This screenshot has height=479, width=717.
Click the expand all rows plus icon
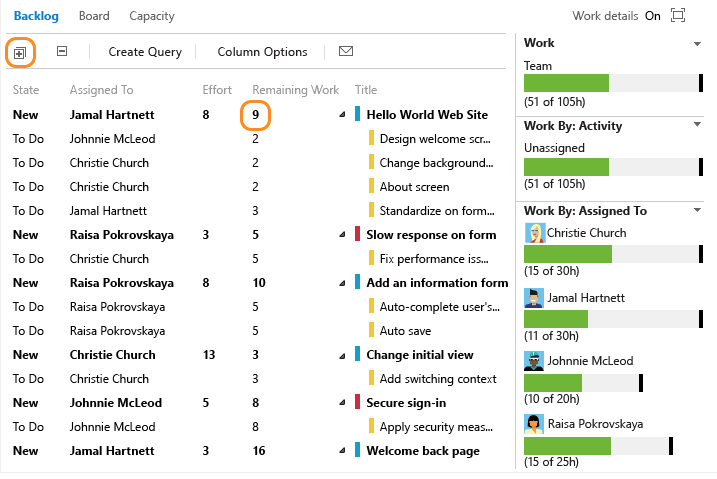[x=20, y=53]
